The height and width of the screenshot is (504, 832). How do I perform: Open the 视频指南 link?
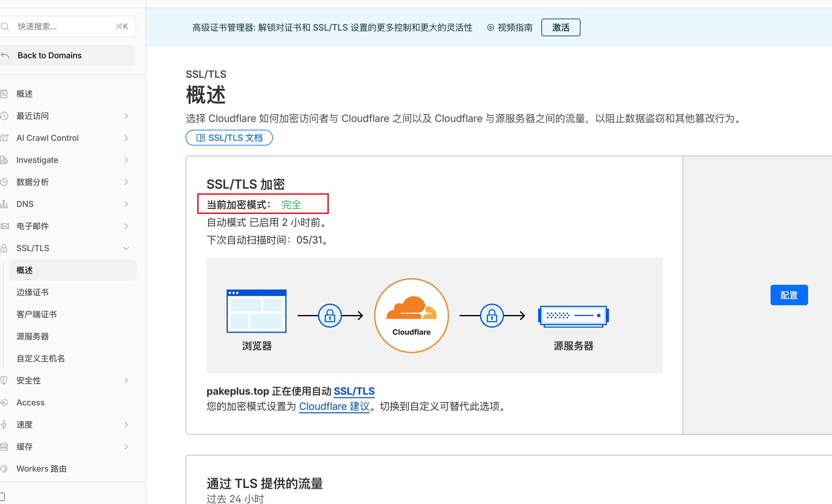510,28
